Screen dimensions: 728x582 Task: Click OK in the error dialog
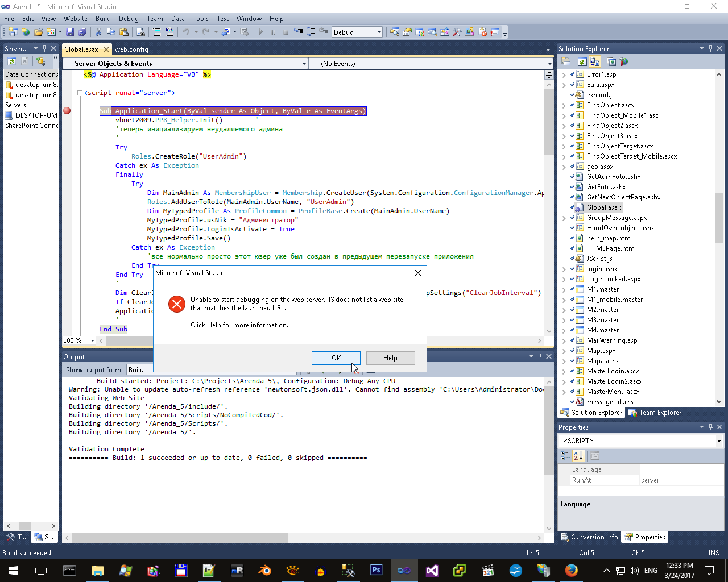(336, 358)
